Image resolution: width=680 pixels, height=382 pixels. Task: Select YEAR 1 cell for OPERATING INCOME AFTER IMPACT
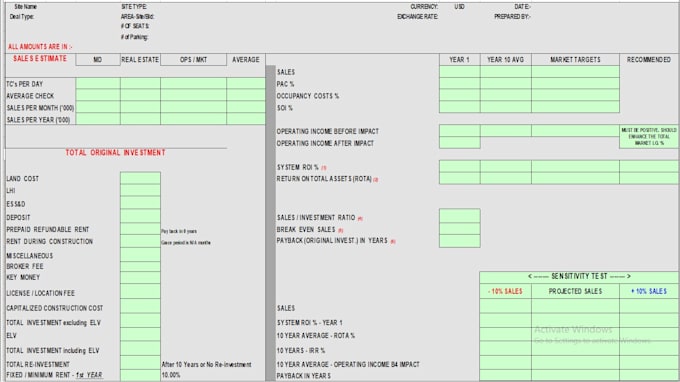(460, 142)
